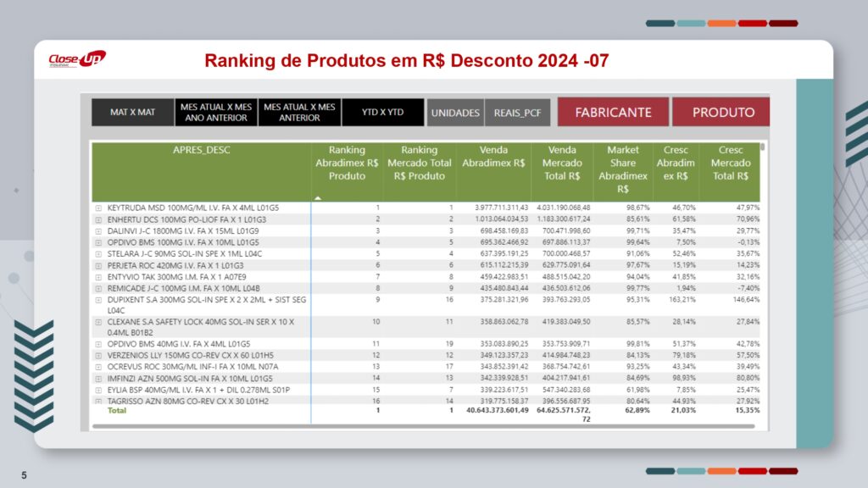Expand the OCREVUS ROC 30MG/ML row
Screen dimensions: 868x488
98,366
